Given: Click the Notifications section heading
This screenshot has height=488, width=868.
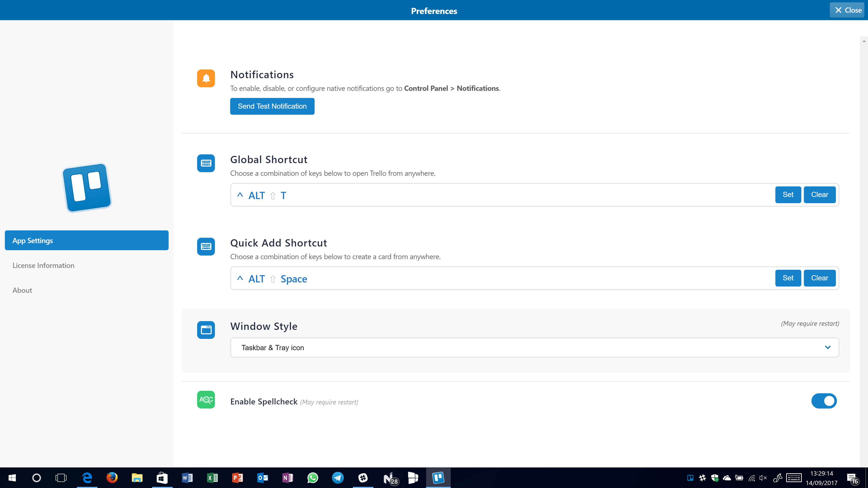Looking at the screenshot, I should [262, 74].
